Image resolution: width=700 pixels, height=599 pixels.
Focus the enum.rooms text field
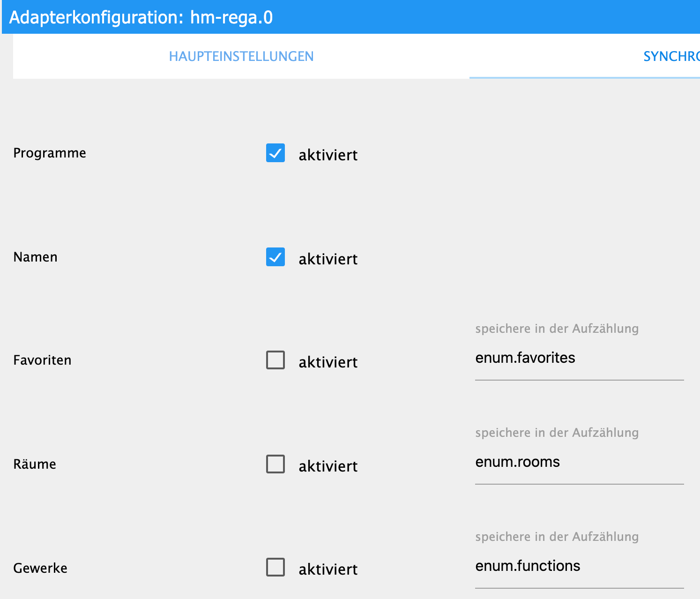click(579, 462)
